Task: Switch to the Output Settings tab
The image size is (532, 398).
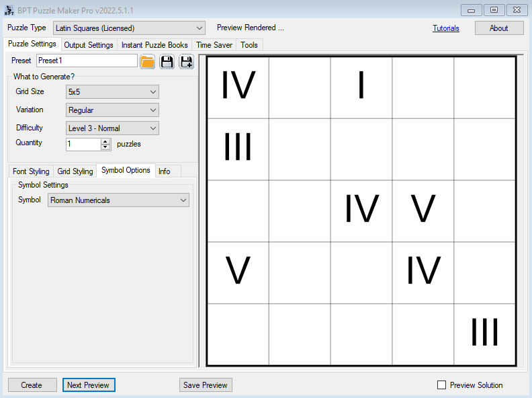Action: point(89,45)
